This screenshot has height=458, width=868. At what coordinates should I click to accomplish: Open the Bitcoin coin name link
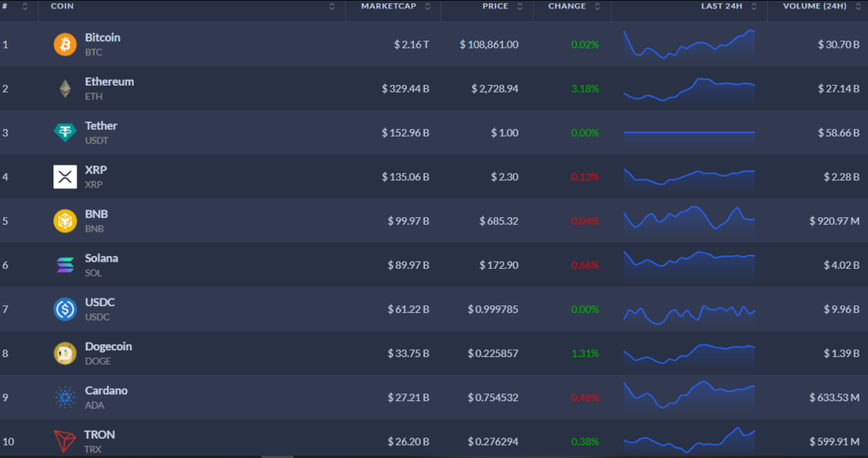[103, 38]
